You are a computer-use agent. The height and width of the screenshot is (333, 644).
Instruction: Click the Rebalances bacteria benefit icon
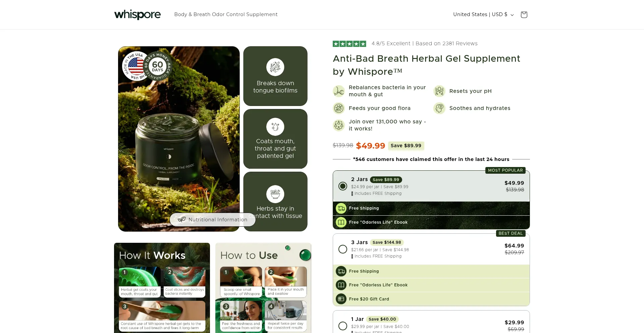[339, 91]
